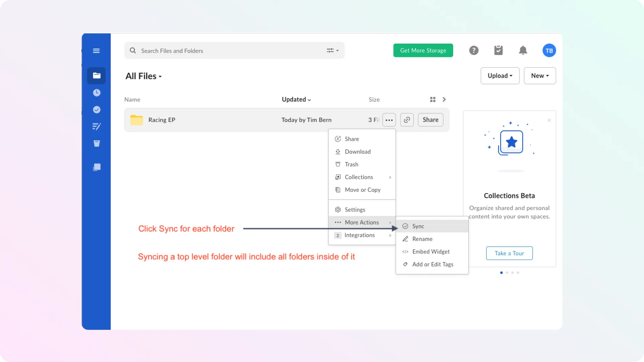Toggle the sidebar with the hamburger menu
Viewport: 644px width, 362px height.
point(97,51)
